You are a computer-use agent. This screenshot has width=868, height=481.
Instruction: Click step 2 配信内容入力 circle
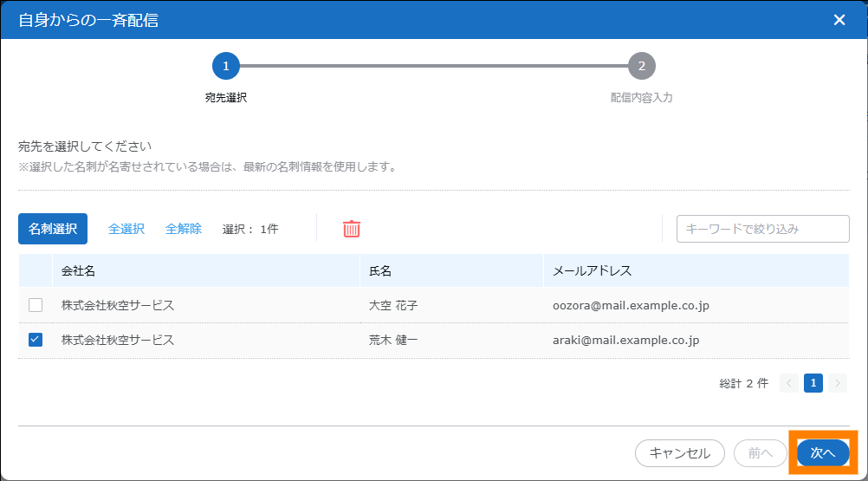(x=641, y=66)
